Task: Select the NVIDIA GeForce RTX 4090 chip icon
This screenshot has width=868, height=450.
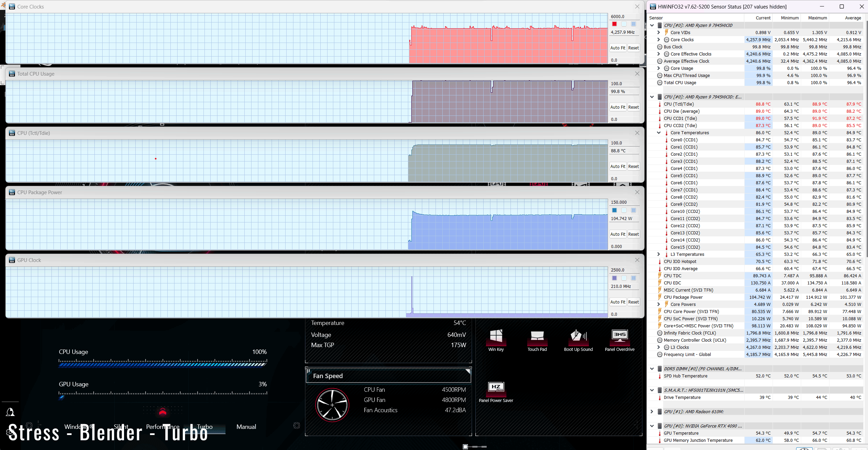Action: click(x=660, y=426)
